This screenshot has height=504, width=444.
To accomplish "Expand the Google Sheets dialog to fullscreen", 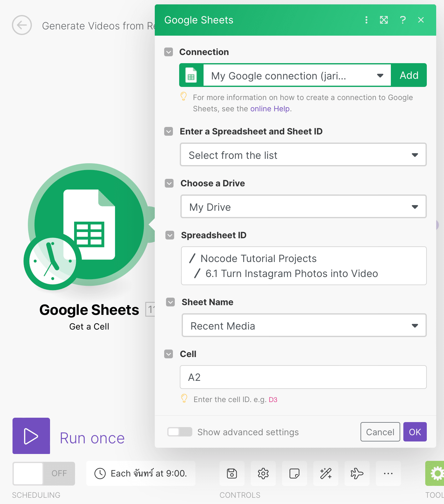I will point(384,20).
